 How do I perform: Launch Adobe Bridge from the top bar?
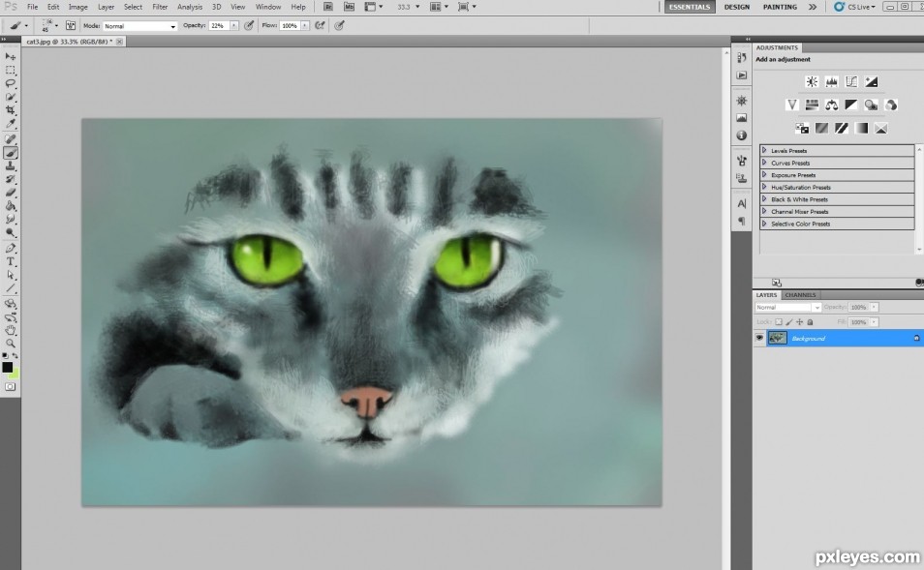(x=328, y=7)
